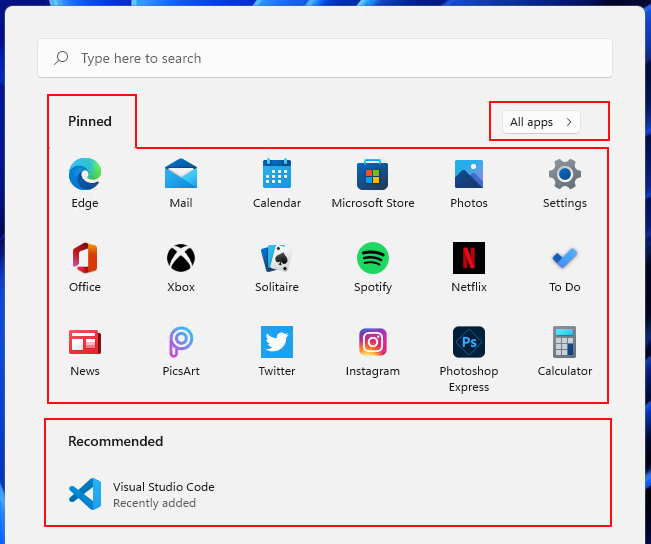Click the Type here to search box
Screen dimensions: 651x544
click(x=325, y=59)
